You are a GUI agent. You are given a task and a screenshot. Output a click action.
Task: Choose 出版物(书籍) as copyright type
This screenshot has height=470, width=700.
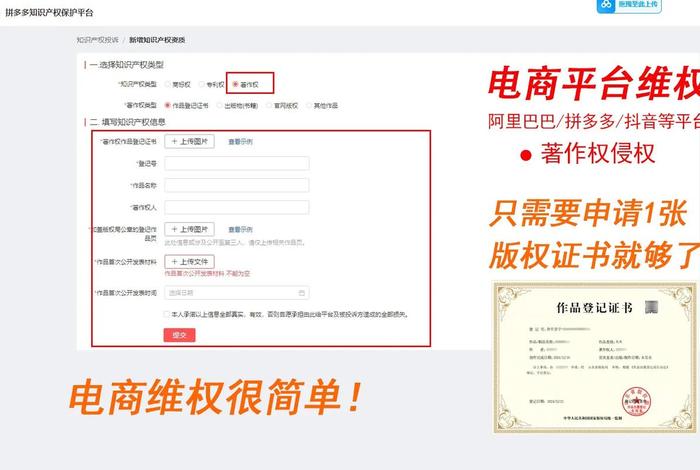[219, 105]
